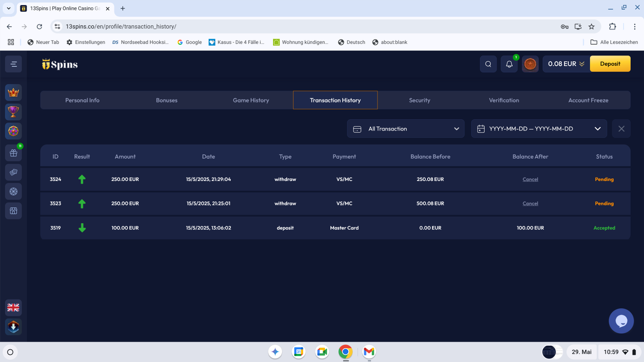The width and height of the screenshot is (644, 362).
Task: Open Gmail from the taskbar
Action: [x=369, y=352]
